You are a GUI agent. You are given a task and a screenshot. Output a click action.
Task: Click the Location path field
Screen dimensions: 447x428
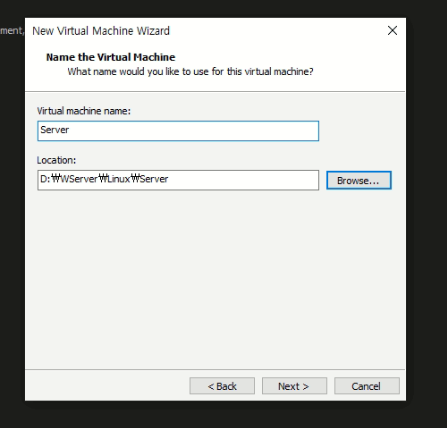[x=178, y=180]
